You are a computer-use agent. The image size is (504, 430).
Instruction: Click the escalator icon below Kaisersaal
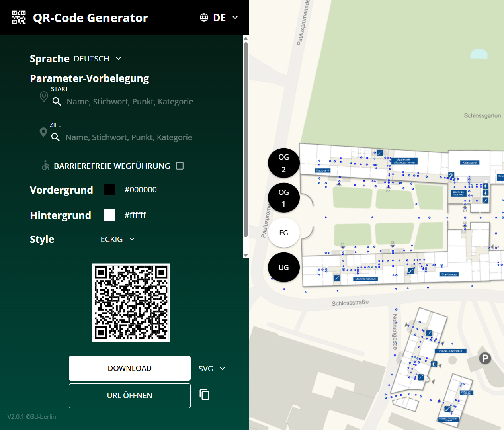451,175
